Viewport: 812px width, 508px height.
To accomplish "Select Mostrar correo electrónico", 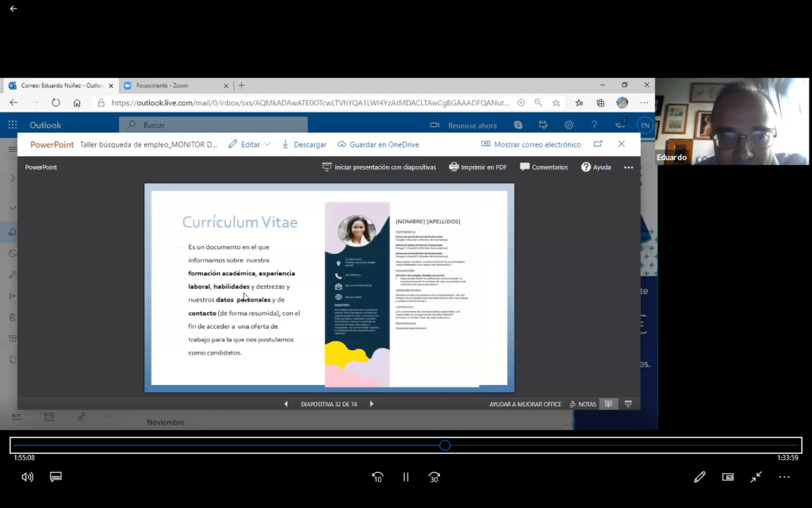I will click(530, 144).
